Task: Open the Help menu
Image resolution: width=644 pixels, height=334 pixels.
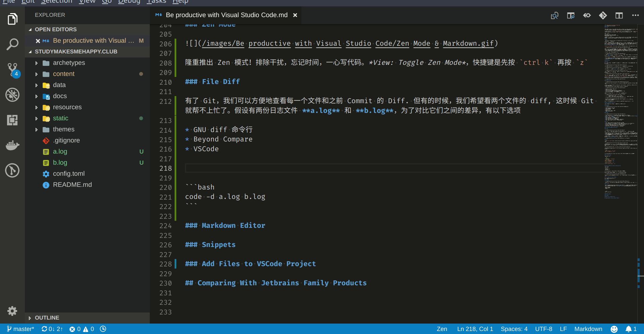Action: [x=180, y=2]
